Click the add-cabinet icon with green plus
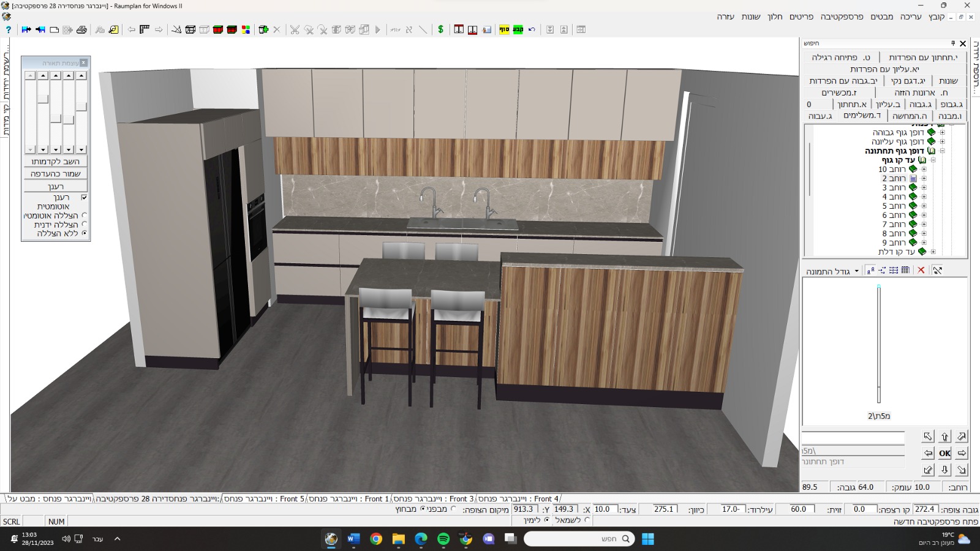The width and height of the screenshot is (980, 551). coord(264,29)
